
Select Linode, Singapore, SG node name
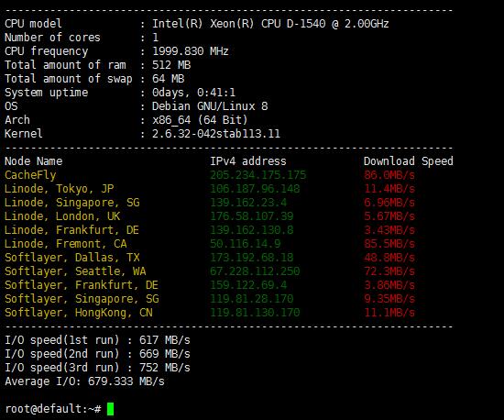pos(72,203)
